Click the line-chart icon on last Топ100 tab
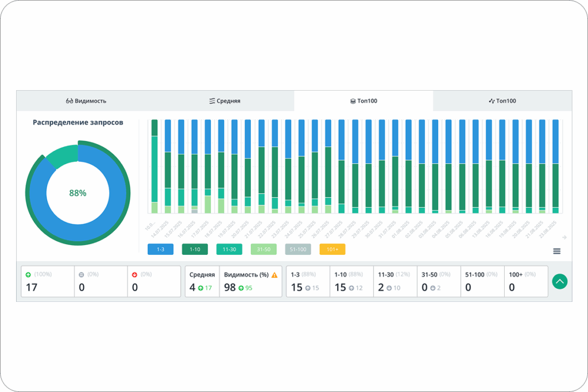588x392 pixels. (x=492, y=101)
